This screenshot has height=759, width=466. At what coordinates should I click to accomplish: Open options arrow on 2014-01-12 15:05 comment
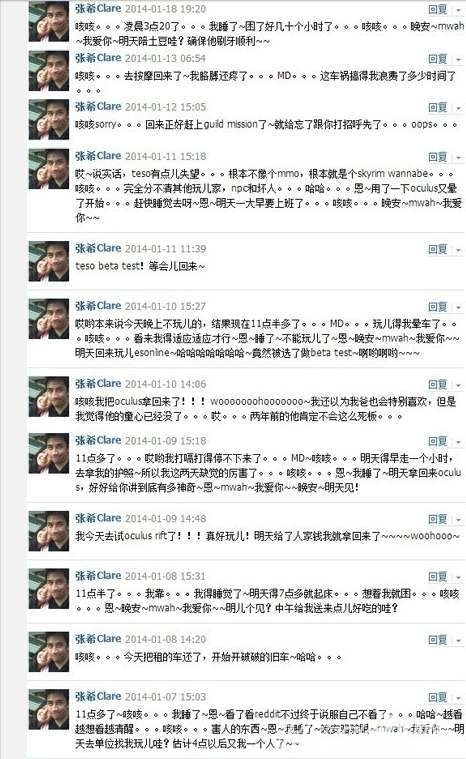coord(458,107)
